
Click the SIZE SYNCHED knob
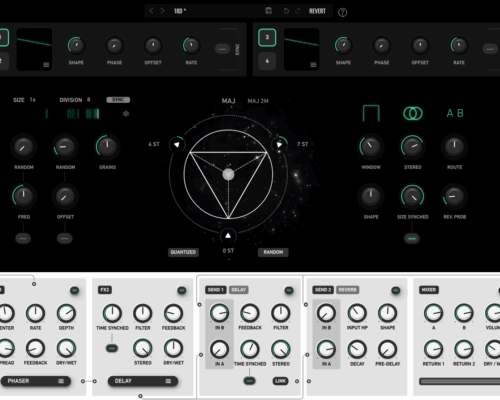[x=413, y=196]
